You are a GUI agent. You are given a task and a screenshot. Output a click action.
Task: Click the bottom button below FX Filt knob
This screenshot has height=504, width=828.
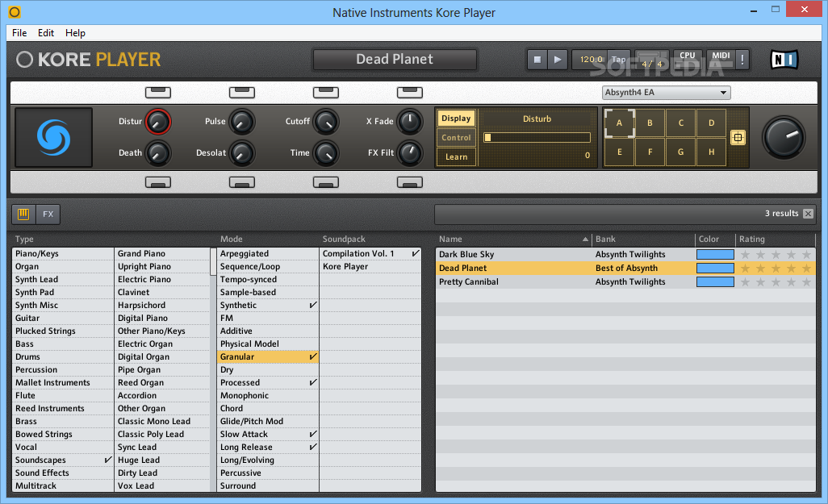[x=410, y=182]
